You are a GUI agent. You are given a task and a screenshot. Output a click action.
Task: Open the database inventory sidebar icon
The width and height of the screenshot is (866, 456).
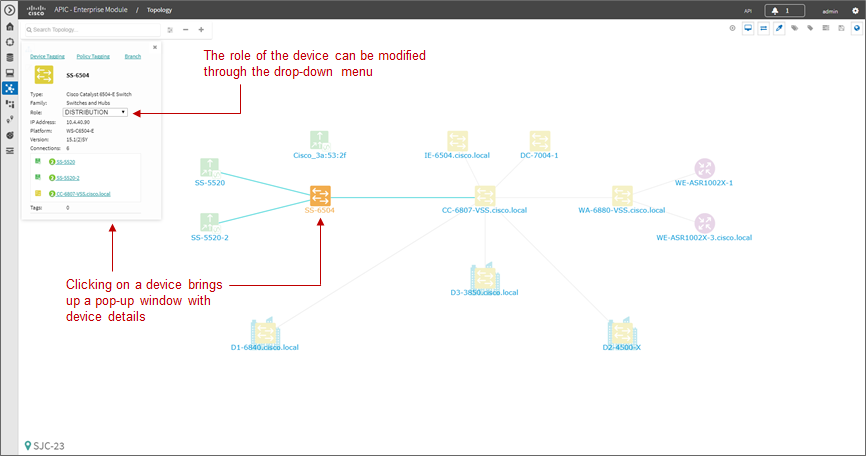[x=9, y=57]
